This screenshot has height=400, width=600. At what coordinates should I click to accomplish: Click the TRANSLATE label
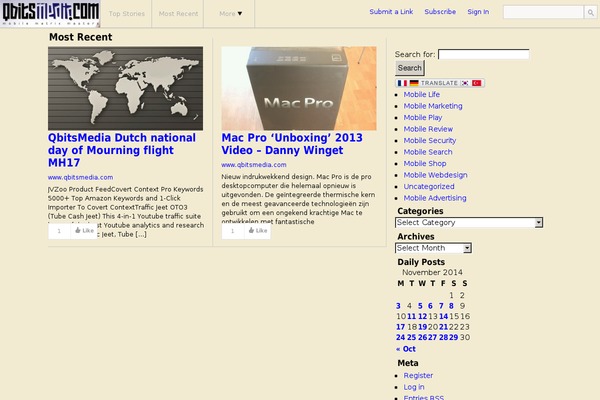point(439,83)
